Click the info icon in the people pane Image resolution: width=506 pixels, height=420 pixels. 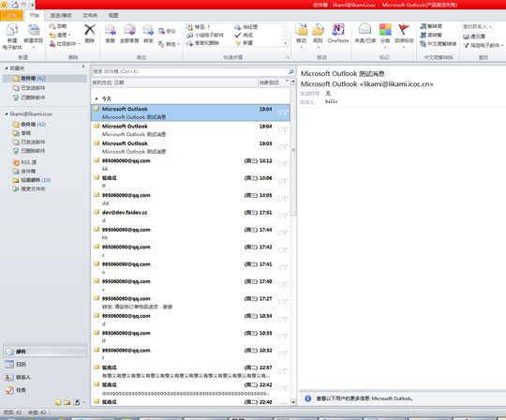pos(308,398)
